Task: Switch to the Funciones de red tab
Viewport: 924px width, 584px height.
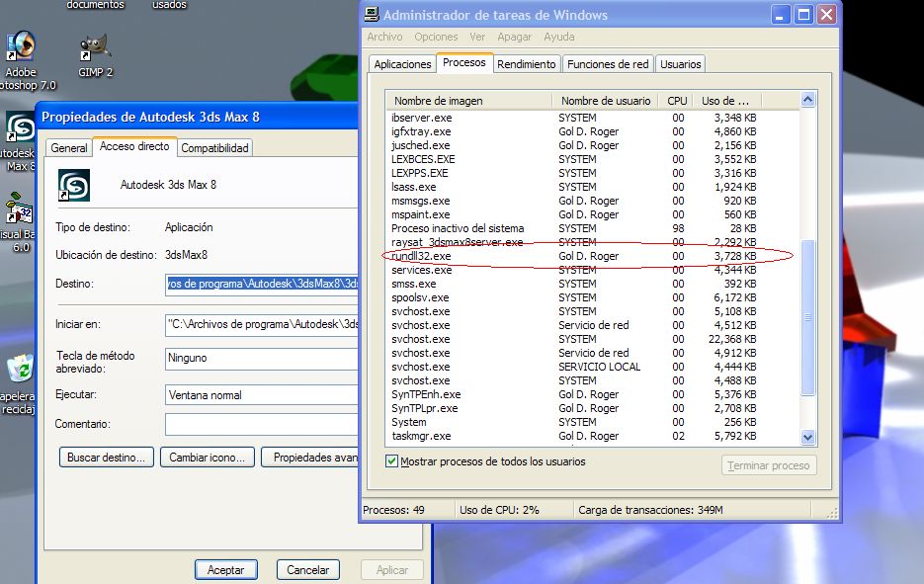Action: [x=608, y=64]
